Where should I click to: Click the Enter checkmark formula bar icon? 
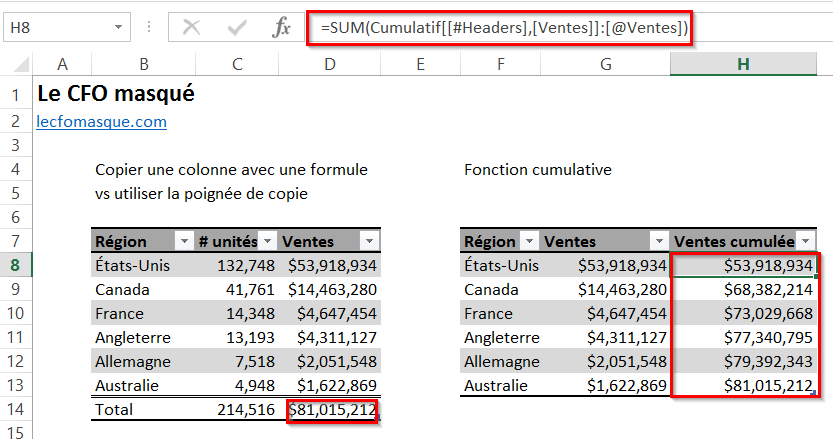[x=237, y=28]
